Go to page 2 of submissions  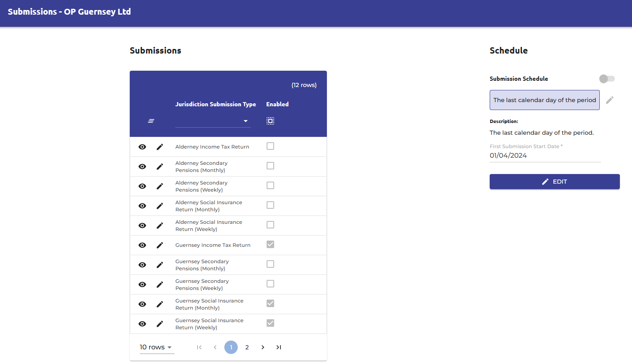click(x=247, y=347)
